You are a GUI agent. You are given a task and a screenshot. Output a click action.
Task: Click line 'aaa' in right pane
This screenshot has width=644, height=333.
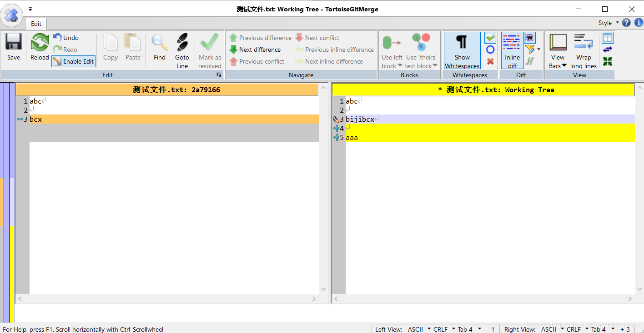[x=490, y=137]
